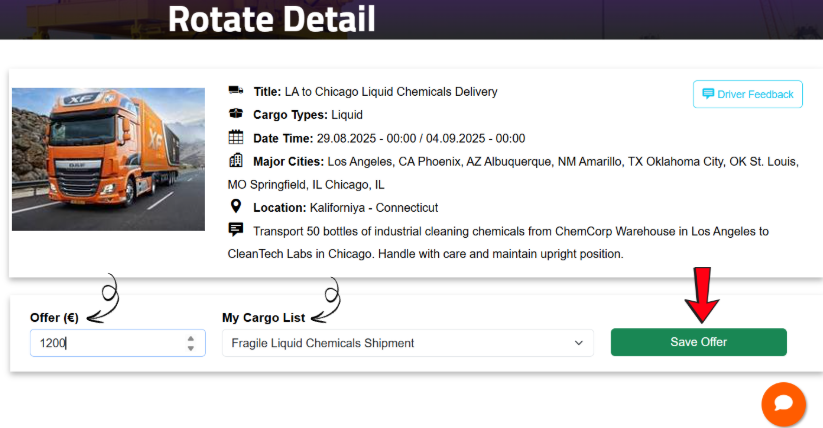The width and height of the screenshot is (823, 428).
Task: Open the My Cargo List dropdown
Action: [x=400, y=343]
